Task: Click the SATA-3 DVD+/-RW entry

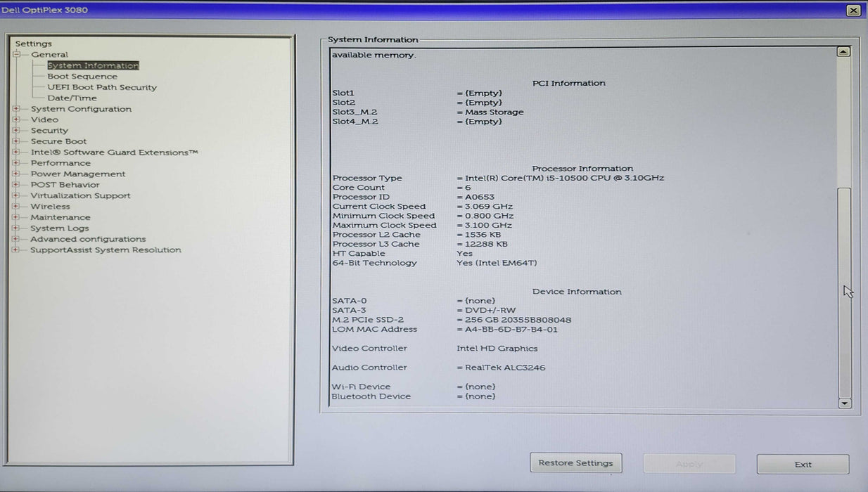Action: tap(490, 310)
